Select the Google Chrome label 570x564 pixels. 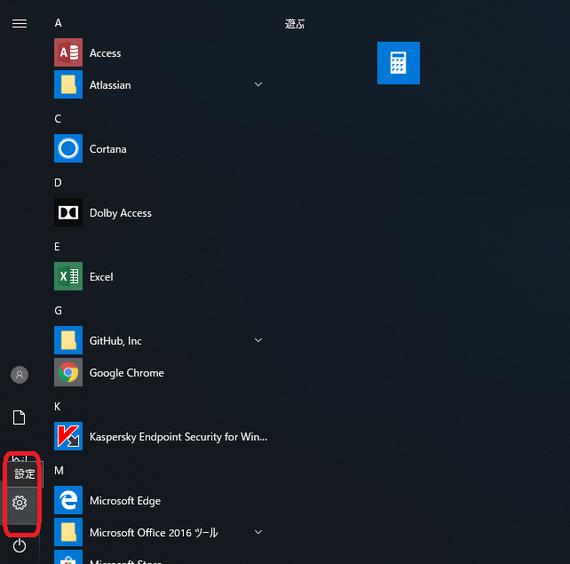(127, 373)
